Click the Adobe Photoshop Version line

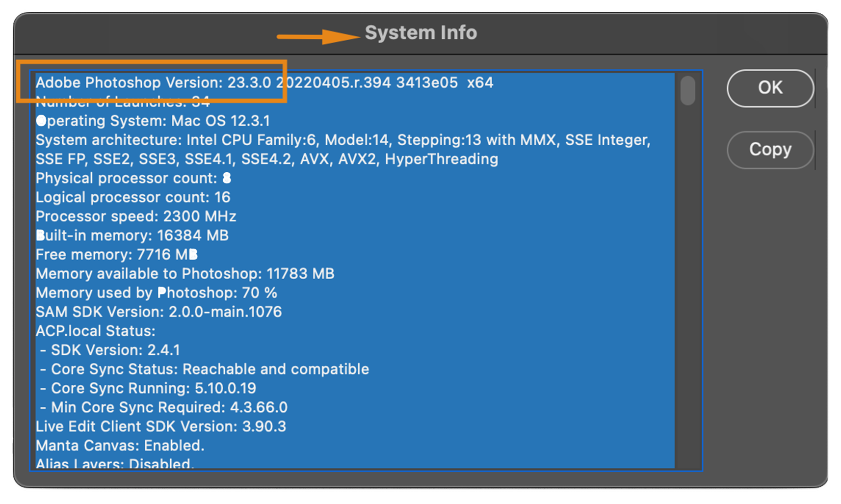coord(196,82)
